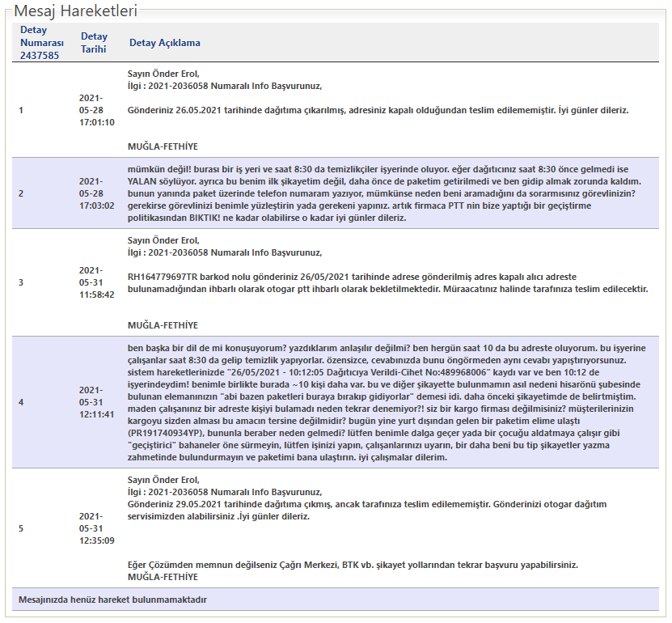Viewport: 672px width, 623px height.
Task: Click the line with 'Dağıtıcıya Verildi-Cihet No:489968006'
Action: [x=363, y=372]
